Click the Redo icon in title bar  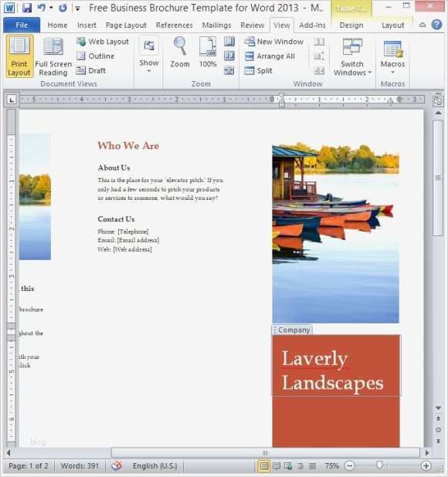63,8
